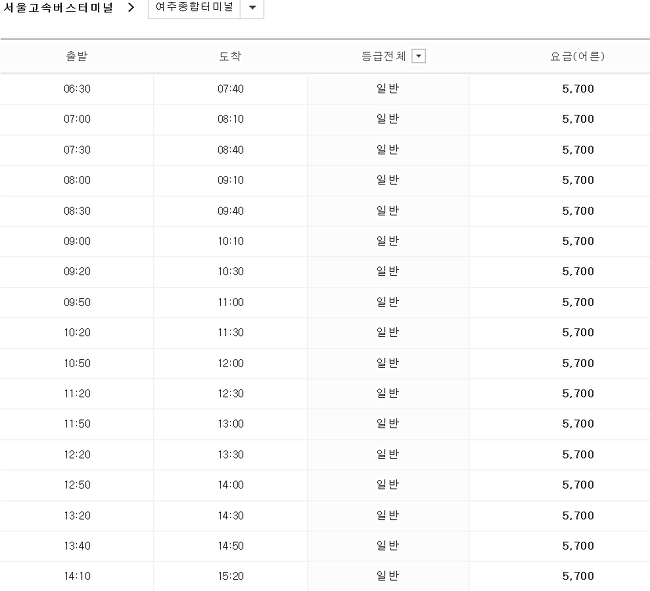Click the 10:30 arrival time
Image resolution: width=650 pixels, height=591 pixels.
pyautogui.click(x=230, y=271)
